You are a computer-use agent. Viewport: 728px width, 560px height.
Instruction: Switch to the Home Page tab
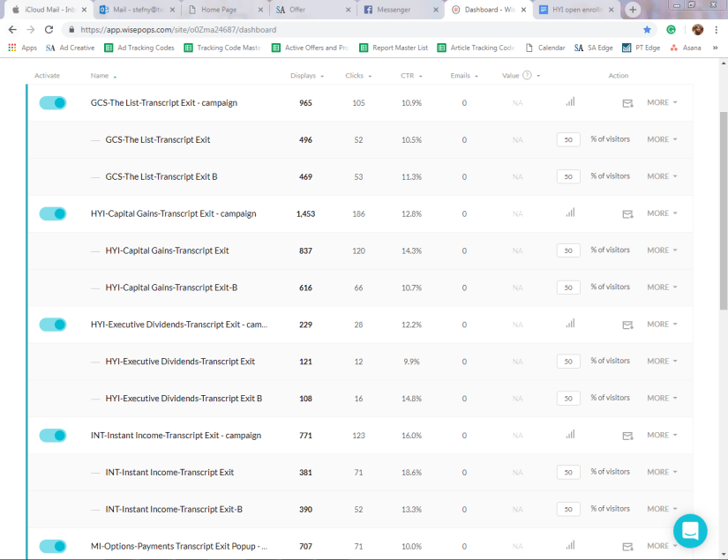coord(221,10)
